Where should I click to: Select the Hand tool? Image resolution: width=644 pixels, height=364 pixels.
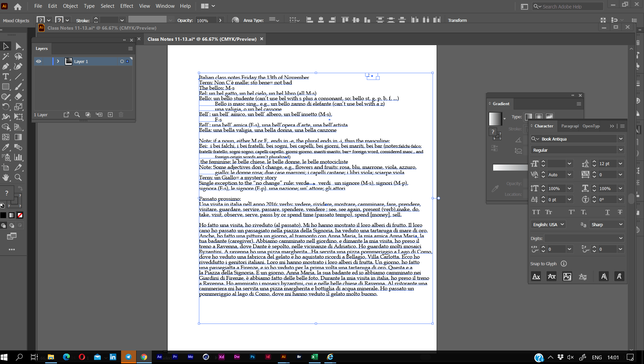(x=6, y=177)
